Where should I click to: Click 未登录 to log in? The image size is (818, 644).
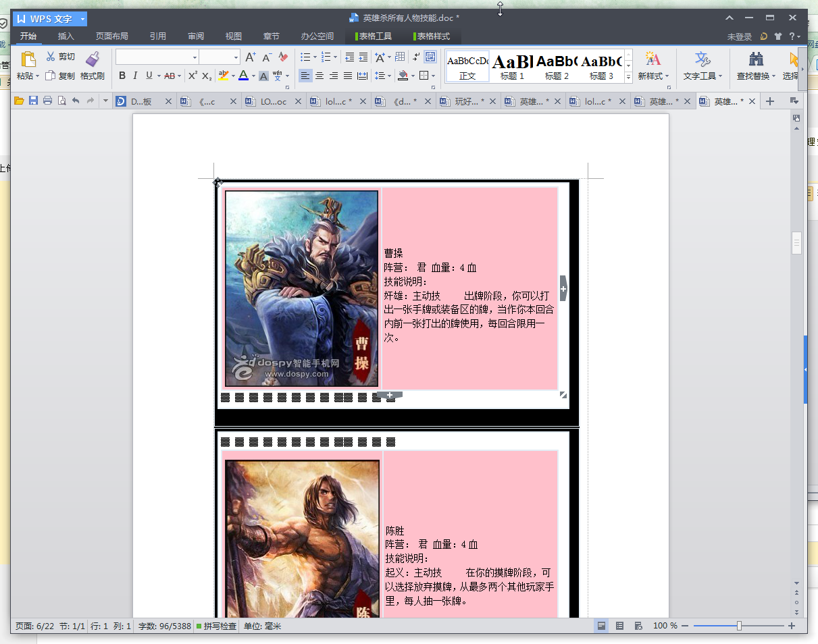click(x=740, y=36)
